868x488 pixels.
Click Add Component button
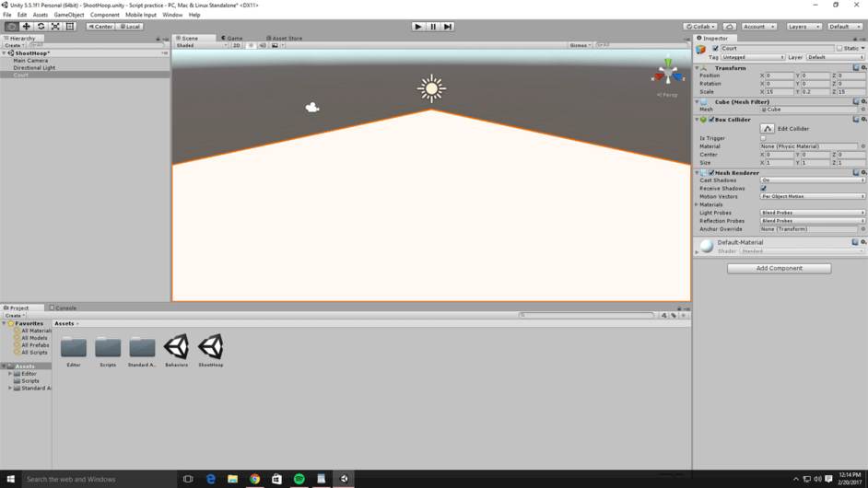(779, 268)
